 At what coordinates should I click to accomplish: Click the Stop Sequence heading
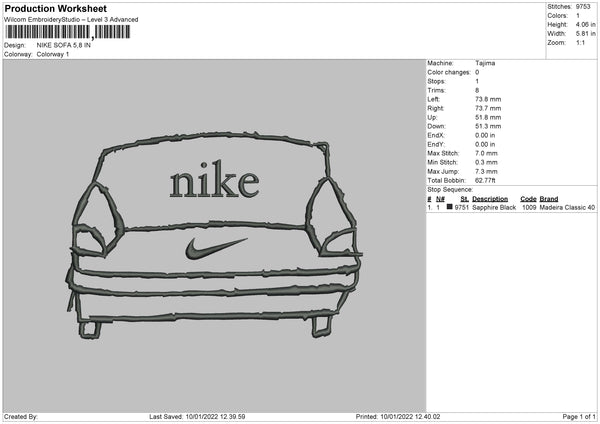(450, 190)
